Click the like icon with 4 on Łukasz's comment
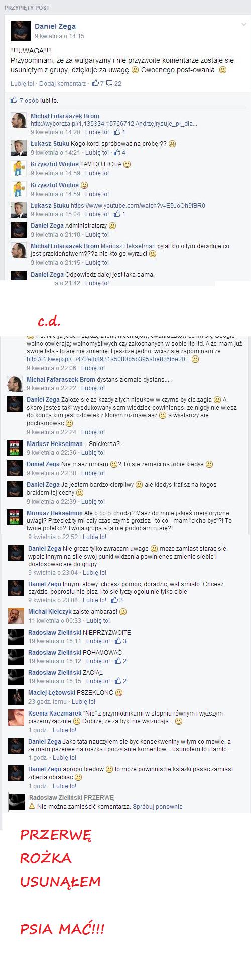The width and height of the screenshot is (251, 980). 120,153
